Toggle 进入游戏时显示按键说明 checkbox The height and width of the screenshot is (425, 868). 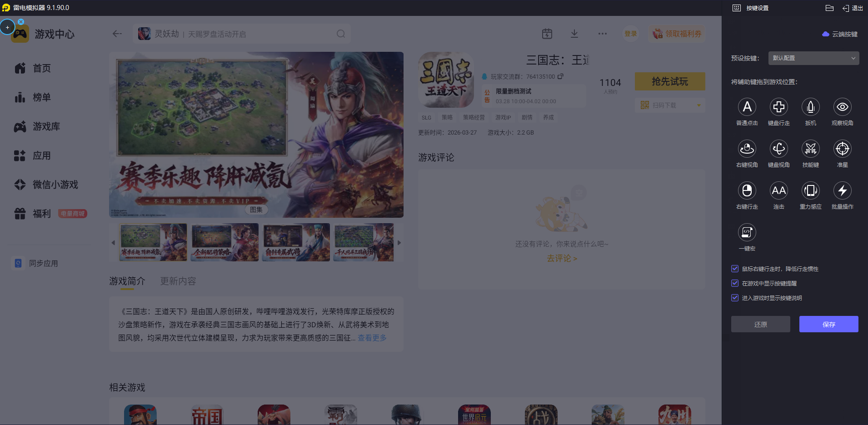pyautogui.click(x=734, y=298)
